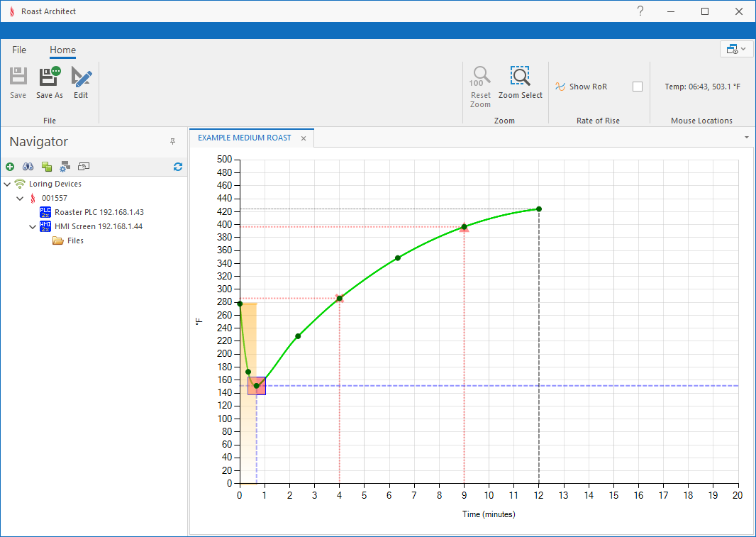
Task: Close the EXAMPLE MEDIUM ROAST tab
Action: (x=304, y=138)
